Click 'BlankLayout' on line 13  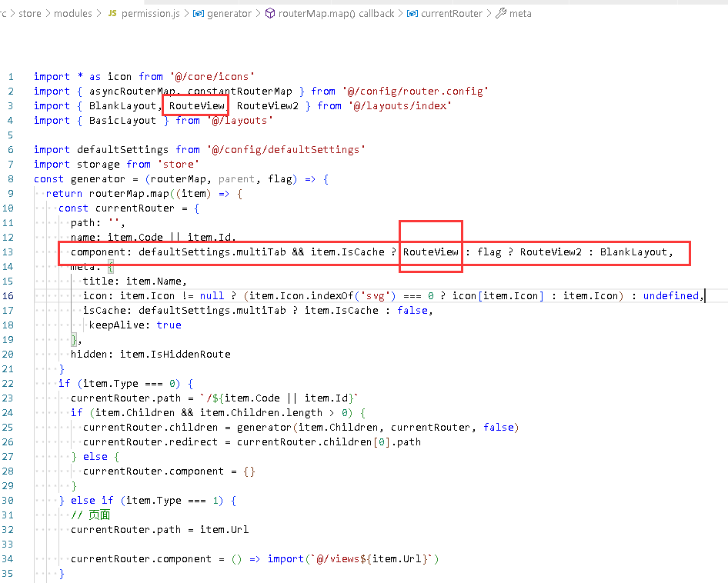click(633, 252)
